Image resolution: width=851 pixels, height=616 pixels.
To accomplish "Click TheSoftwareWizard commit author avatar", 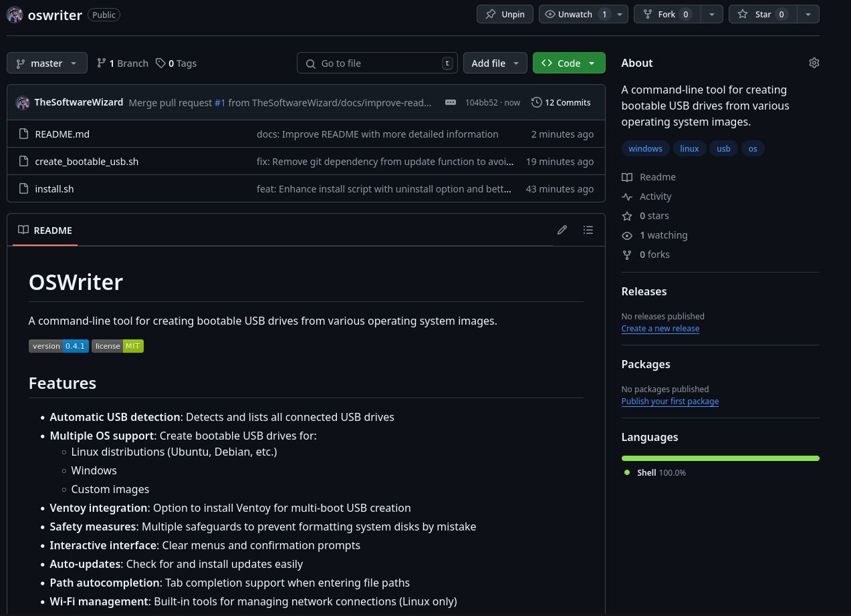I will click(x=23, y=102).
